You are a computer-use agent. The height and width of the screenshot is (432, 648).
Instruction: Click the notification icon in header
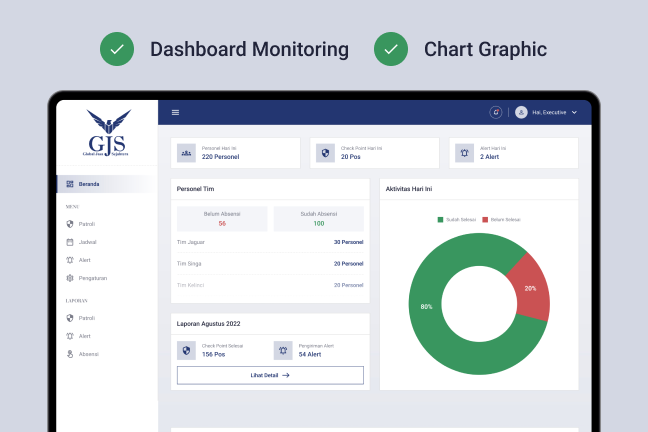[496, 112]
